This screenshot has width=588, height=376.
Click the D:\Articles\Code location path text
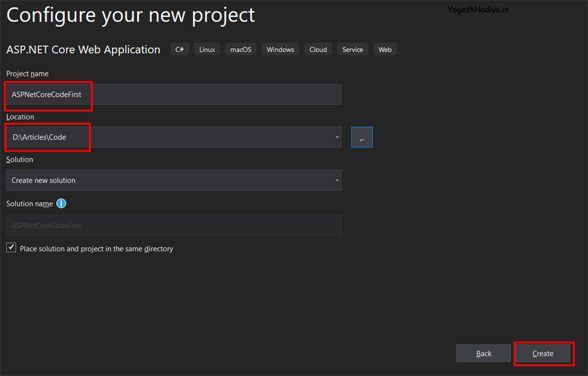coord(40,137)
